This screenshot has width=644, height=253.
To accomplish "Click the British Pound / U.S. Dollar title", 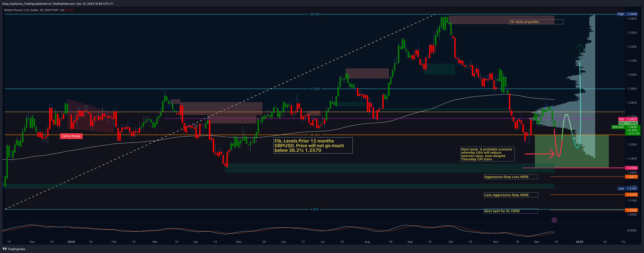I will point(31,10).
